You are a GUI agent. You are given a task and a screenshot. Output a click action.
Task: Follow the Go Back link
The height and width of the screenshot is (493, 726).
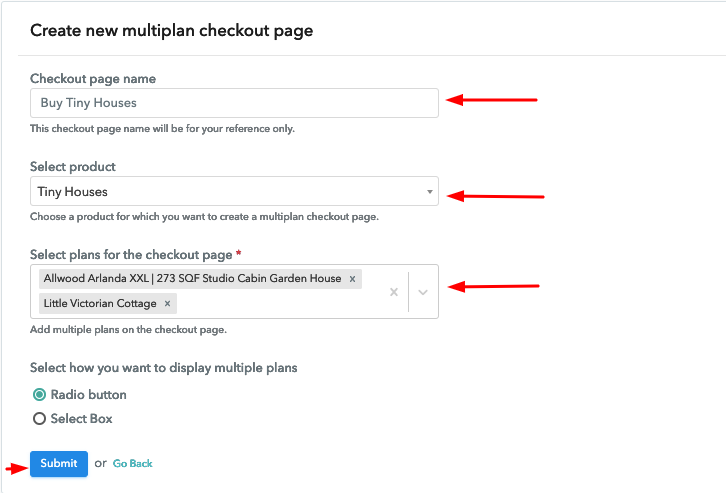click(x=132, y=463)
